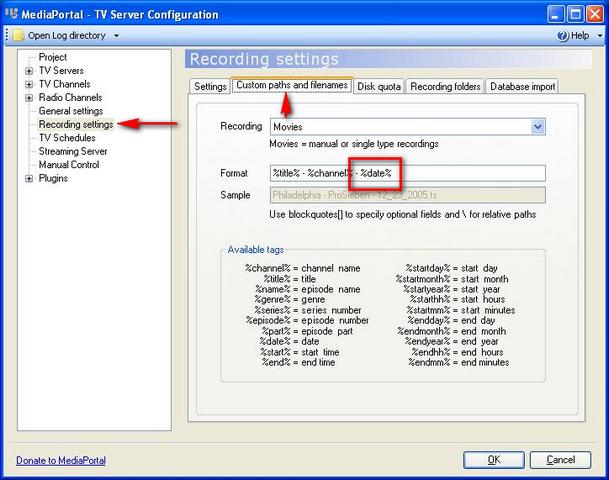This screenshot has height=480, width=609.
Task: Click the Help icon in toolbar
Action: pos(562,35)
